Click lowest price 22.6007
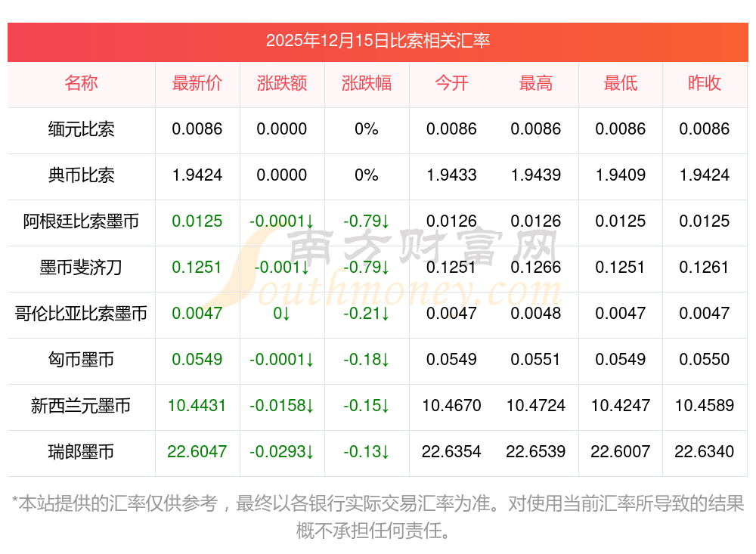 coord(621,452)
